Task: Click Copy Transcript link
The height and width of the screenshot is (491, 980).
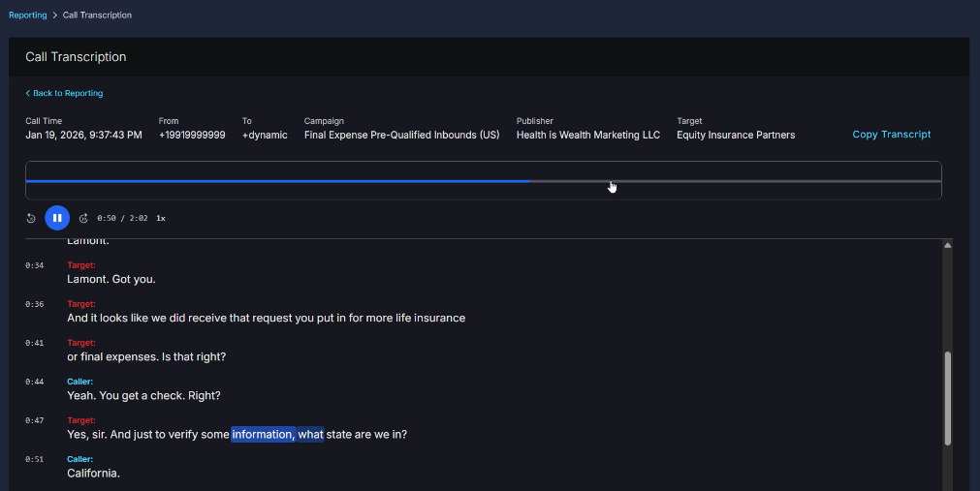Action: coord(891,135)
